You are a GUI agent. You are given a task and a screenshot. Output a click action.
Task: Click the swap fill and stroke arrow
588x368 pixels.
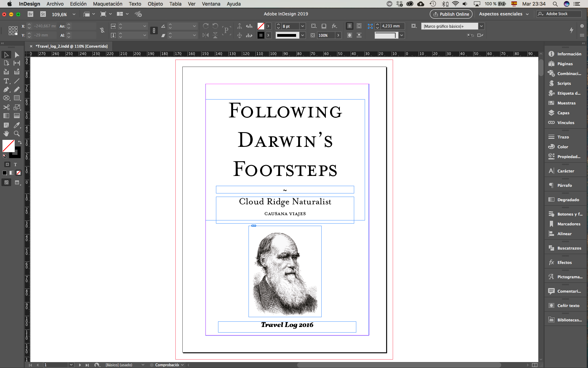(x=20, y=142)
